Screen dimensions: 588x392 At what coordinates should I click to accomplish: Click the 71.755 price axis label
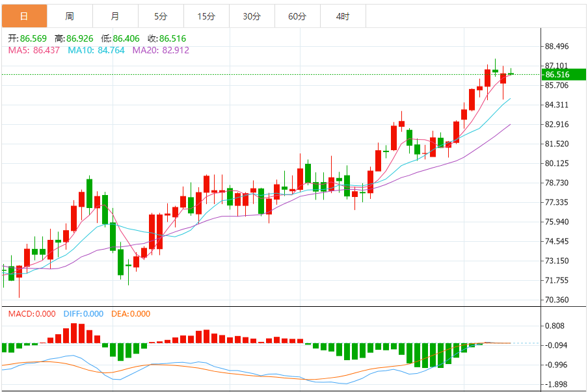click(557, 280)
